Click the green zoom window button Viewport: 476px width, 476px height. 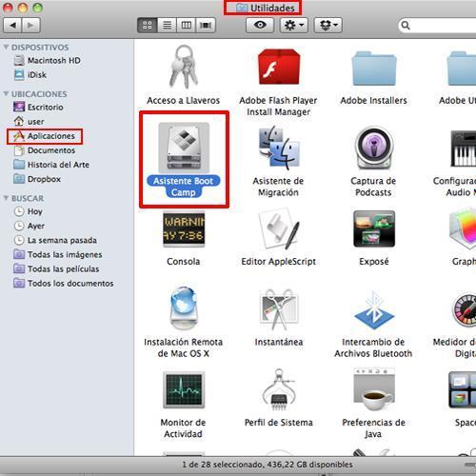38,8
